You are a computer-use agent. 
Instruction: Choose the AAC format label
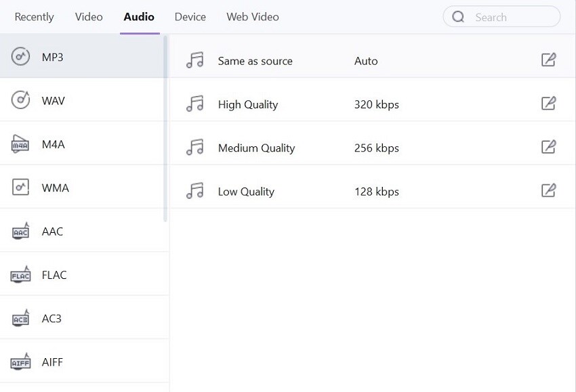pos(52,232)
